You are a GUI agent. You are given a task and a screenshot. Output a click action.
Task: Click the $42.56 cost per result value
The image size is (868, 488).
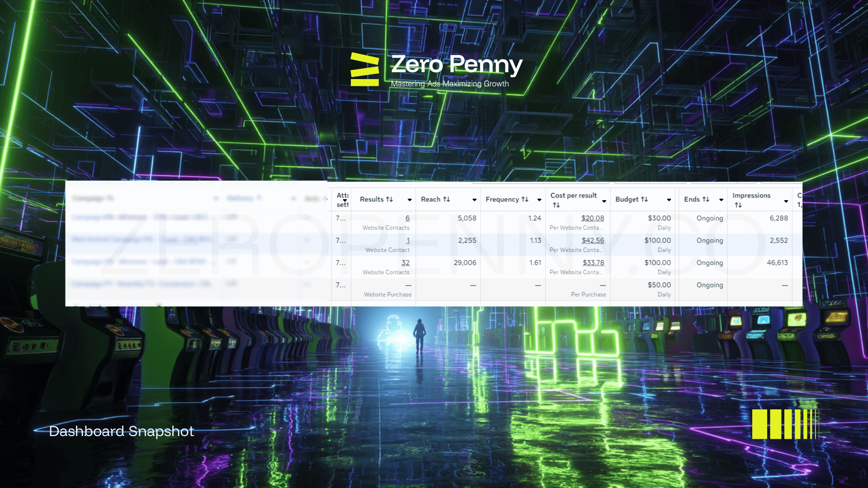coord(593,240)
